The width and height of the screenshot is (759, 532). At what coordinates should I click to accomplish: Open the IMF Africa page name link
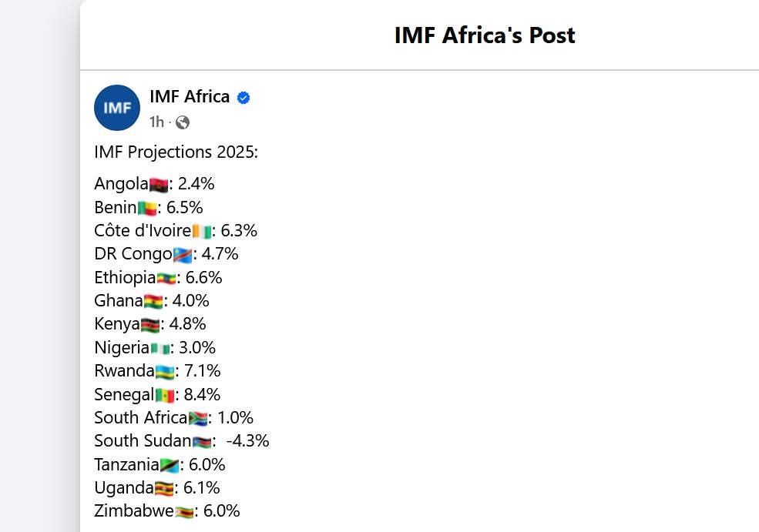click(x=190, y=97)
